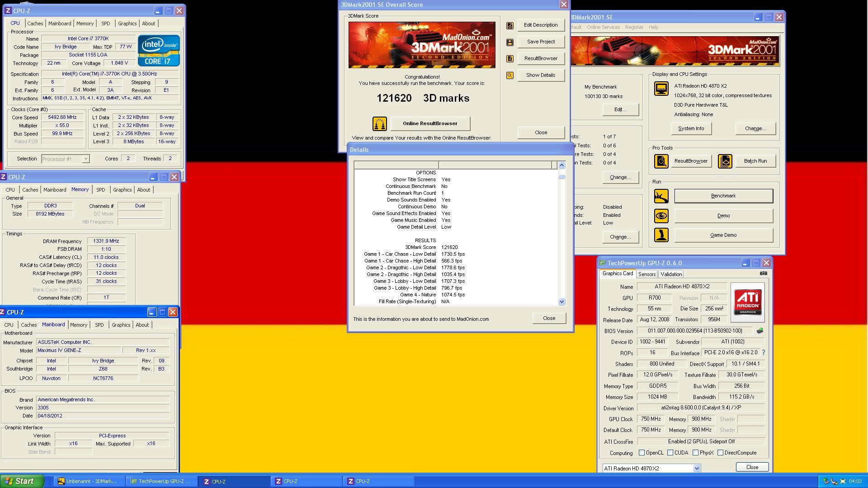The width and height of the screenshot is (868, 488).
Task: Click the ATI Radeon logo in GPU-Z
Action: (x=748, y=302)
